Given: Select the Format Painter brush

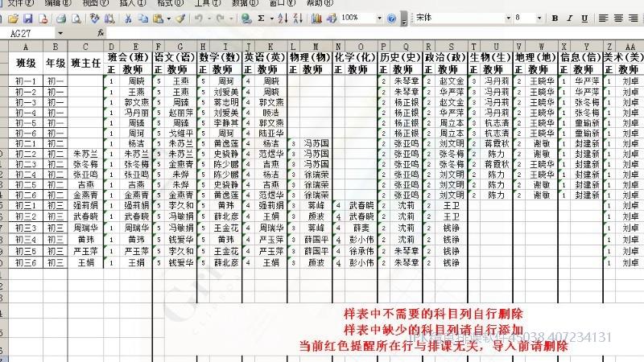Looking at the screenshot, I should (x=180, y=19).
